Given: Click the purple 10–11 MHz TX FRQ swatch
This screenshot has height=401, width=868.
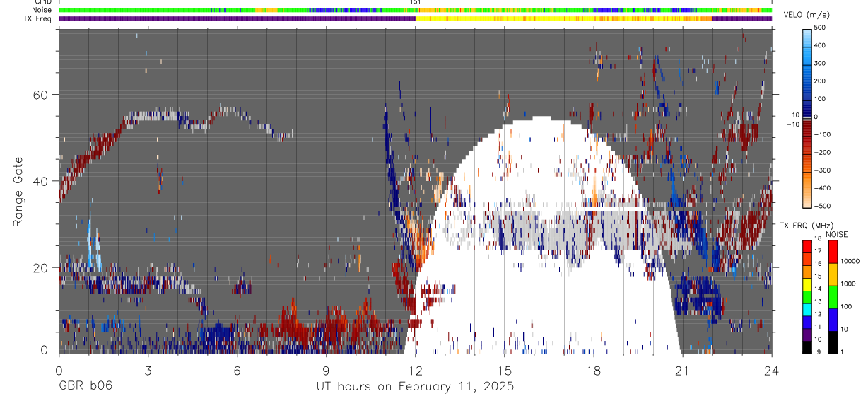Looking at the screenshot, I should click(807, 335).
